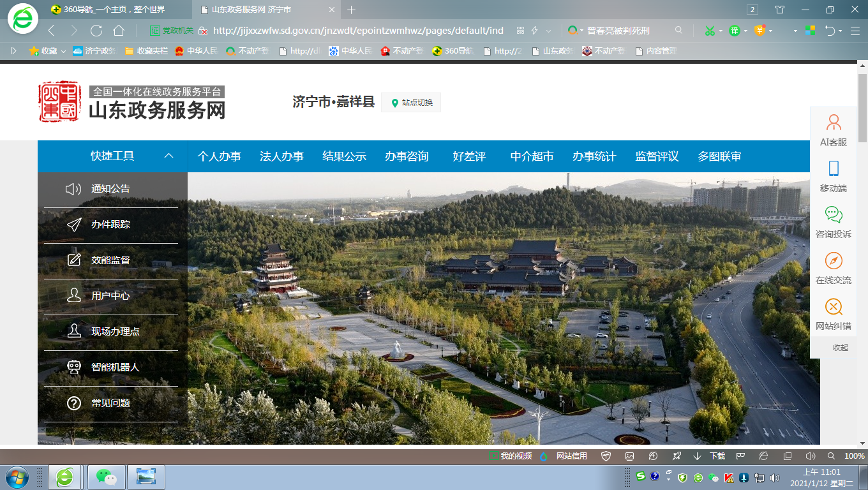Collapse the right sidebar via 收起
The width and height of the screenshot is (868, 490).
[840, 348]
